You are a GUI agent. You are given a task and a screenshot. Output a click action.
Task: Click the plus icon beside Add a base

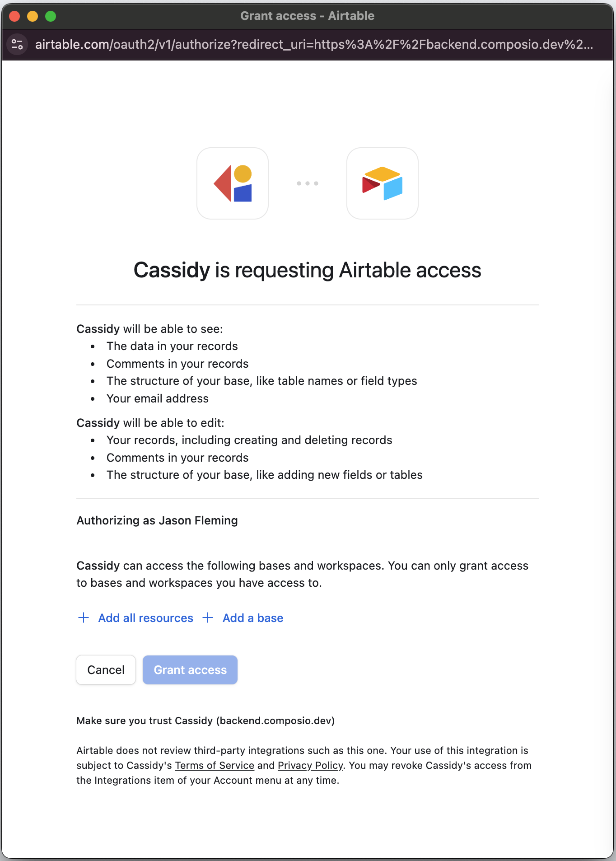pos(208,618)
